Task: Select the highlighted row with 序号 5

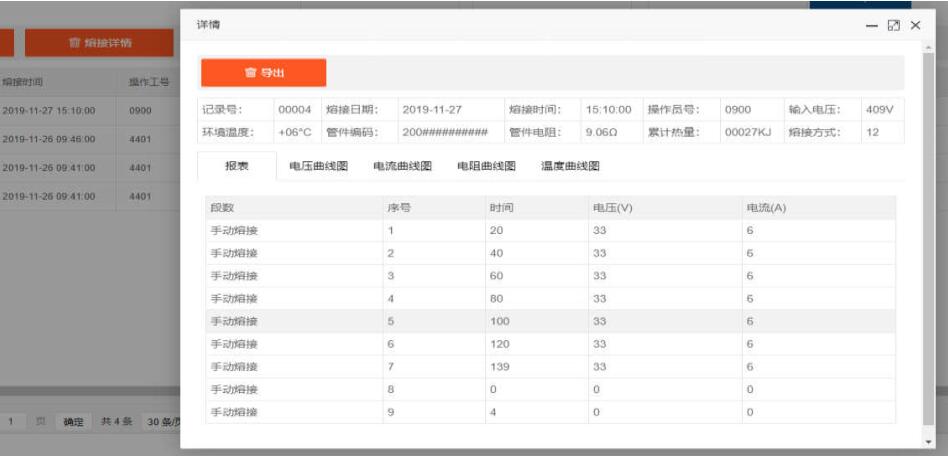Action: (550, 321)
